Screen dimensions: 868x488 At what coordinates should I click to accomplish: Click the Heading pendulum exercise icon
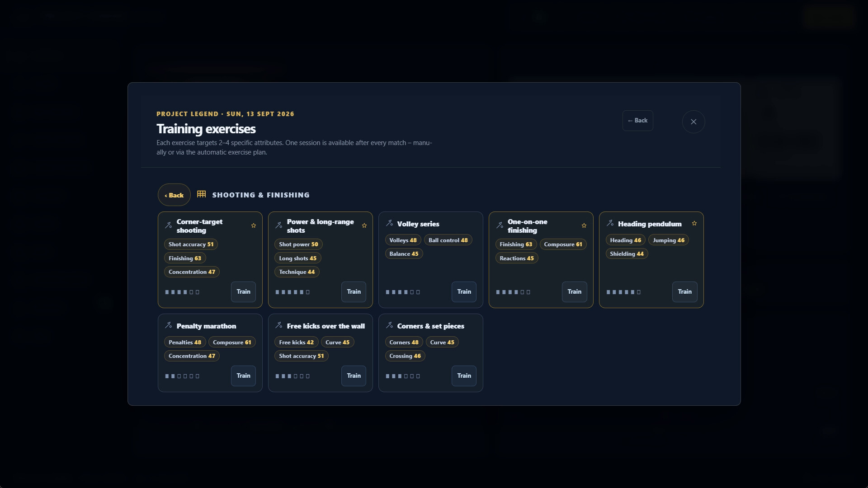(610, 223)
